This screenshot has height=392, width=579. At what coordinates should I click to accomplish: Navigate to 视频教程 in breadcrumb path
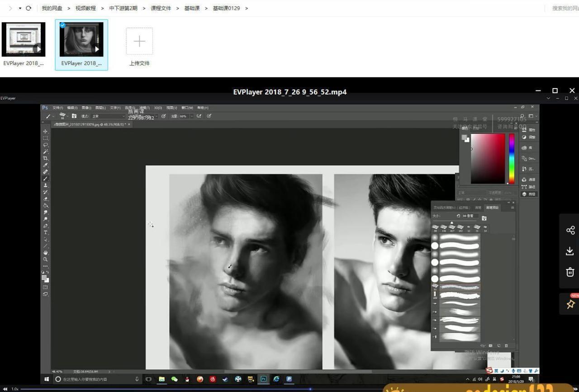[x=85, y=8]
